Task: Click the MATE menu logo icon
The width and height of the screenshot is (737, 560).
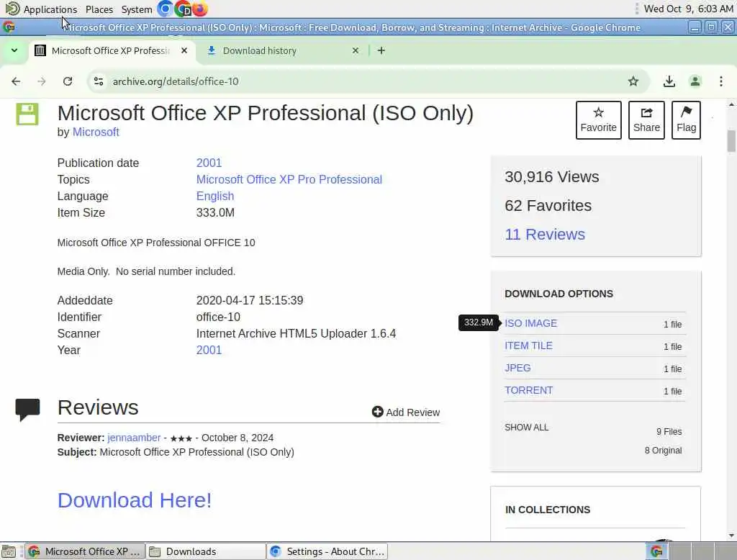Action: coord(12,9)
